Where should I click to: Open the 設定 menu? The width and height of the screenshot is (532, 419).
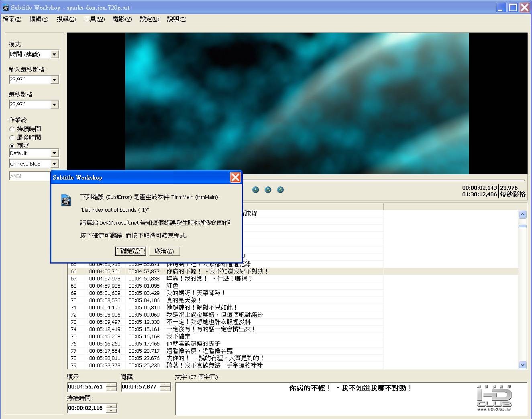coord(149,19)
